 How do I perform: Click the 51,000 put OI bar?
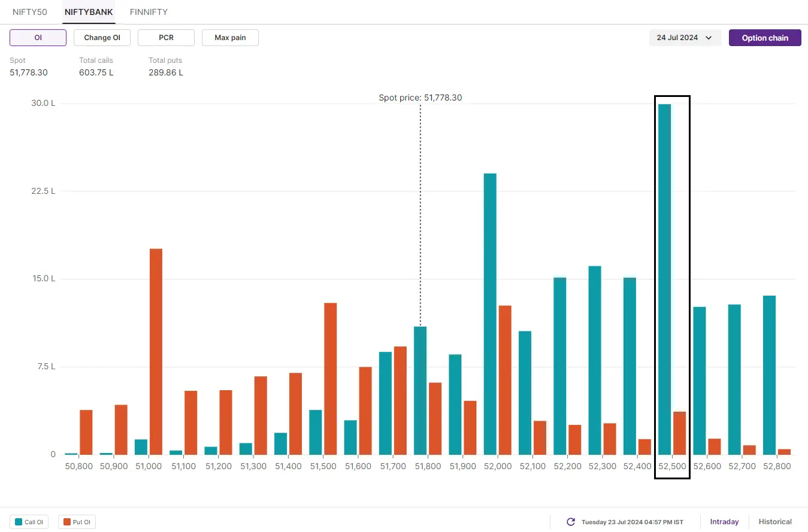[x=156, y=352]
